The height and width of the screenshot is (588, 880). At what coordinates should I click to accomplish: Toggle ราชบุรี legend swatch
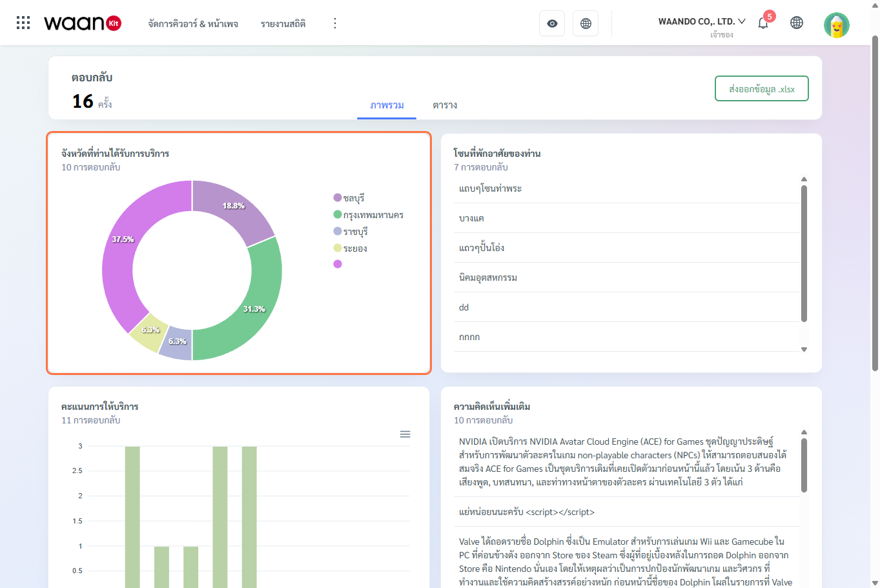tap(338, 231)
